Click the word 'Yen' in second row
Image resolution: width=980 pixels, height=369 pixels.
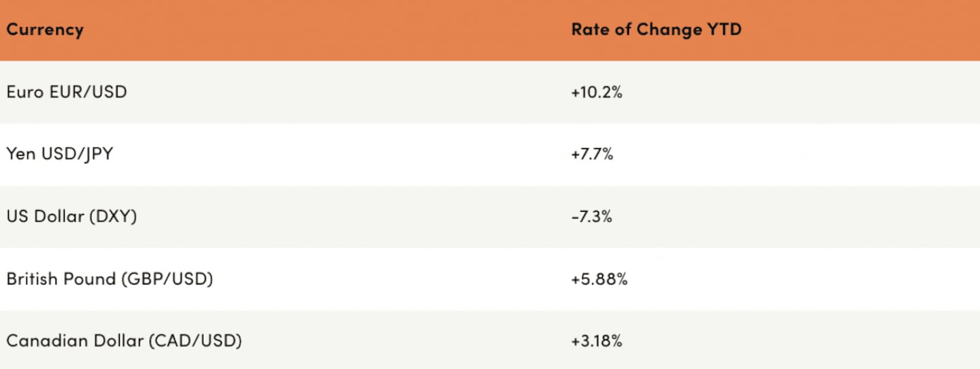point(21,155)
